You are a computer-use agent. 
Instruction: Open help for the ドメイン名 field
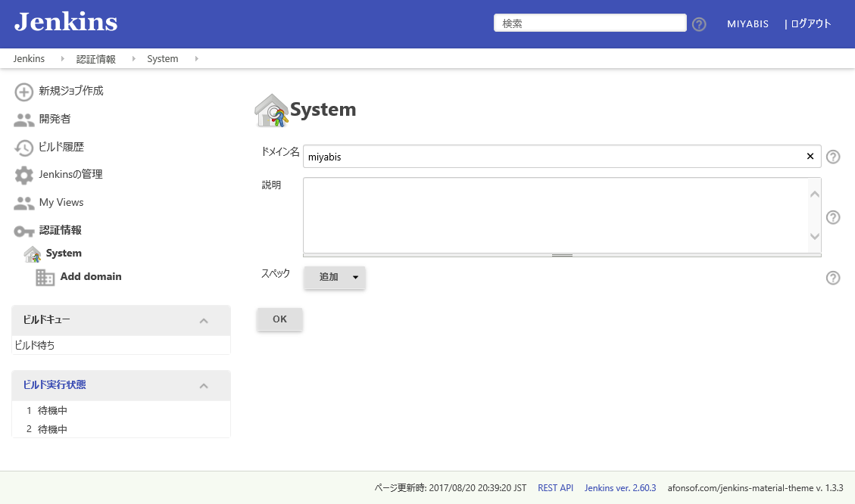click(833, 157)
